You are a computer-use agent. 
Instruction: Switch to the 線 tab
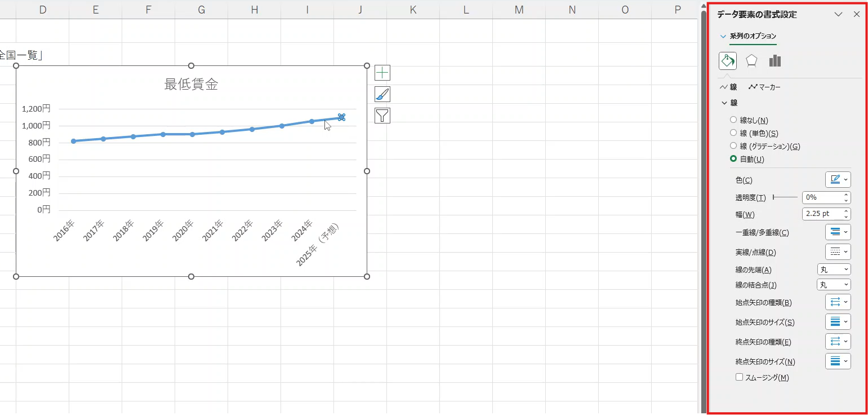tap(728, 87)
